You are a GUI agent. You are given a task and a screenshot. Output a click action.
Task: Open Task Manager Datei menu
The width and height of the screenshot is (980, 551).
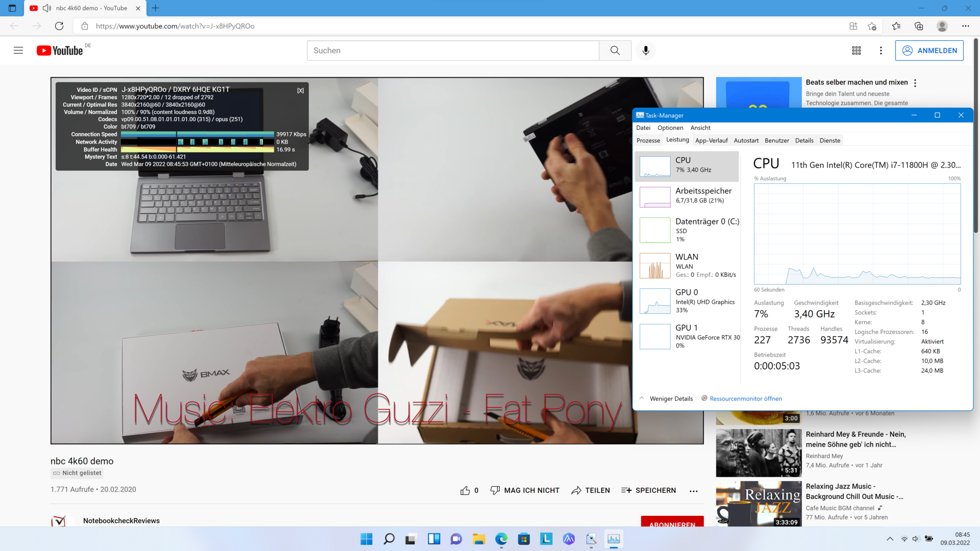(643, 128)
